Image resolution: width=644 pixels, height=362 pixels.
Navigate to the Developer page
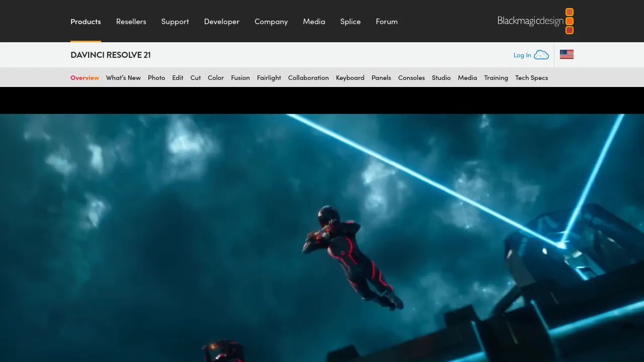(x=222, y=22)
